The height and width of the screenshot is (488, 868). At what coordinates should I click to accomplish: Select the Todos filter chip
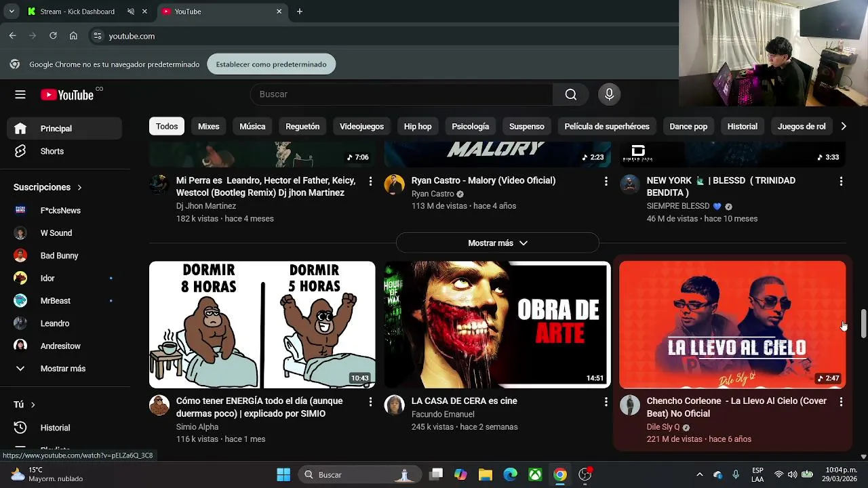[167, 127]
